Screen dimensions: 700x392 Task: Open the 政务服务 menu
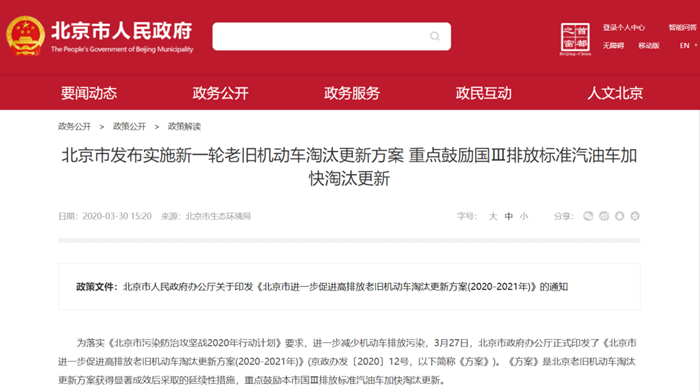(352, 93)
